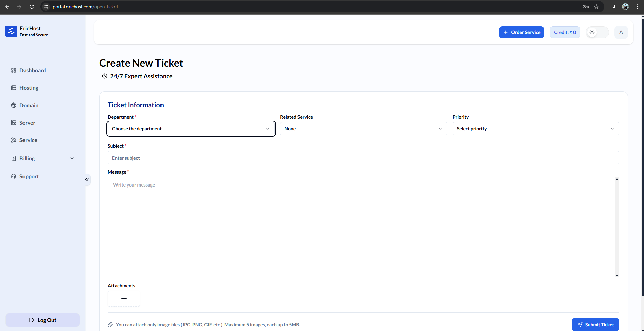Select Hosting in the sidebar
The height and width of the screenshot is (331, 644).
(29, 88)
